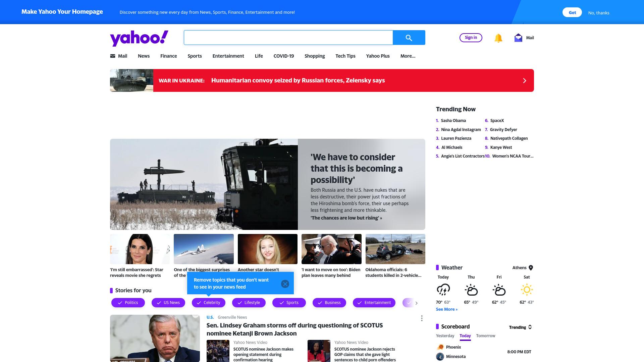The image size is (644, 362).
Task: Focus the Yahoo search input field
Action: click(288, 38)
